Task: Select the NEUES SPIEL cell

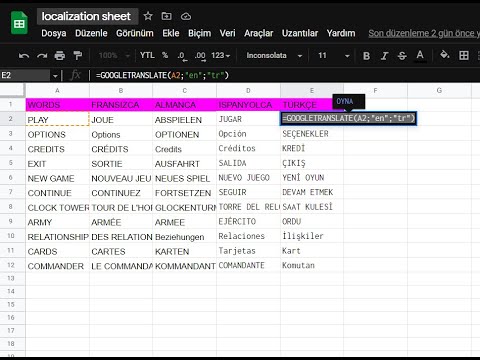Action: 185,178
